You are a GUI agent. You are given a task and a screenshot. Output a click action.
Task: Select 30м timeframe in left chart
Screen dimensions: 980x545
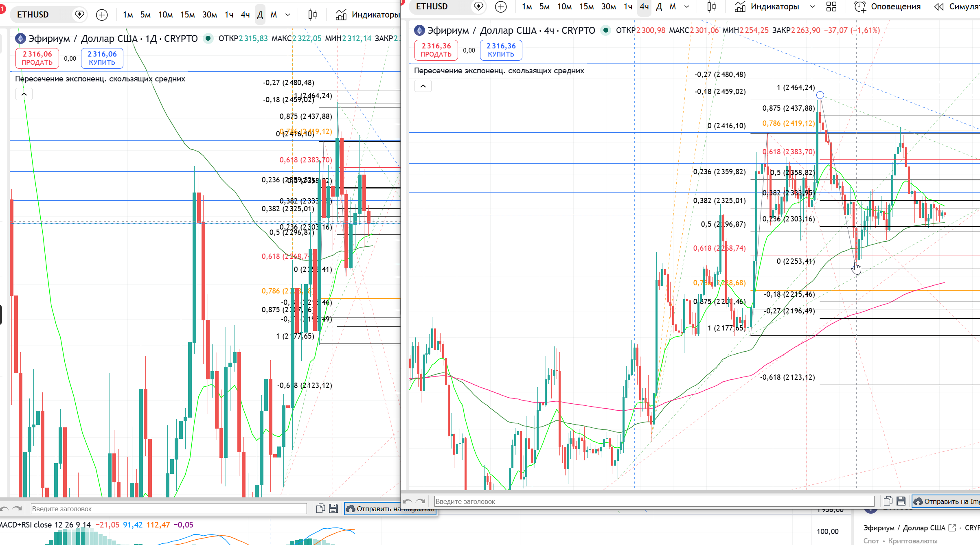point(209,15)
